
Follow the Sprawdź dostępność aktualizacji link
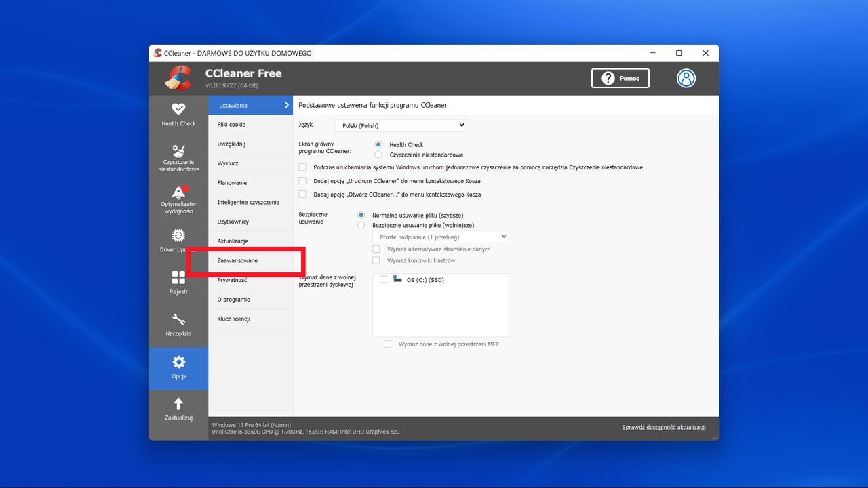pyautogui.click(x=663, y=427)
